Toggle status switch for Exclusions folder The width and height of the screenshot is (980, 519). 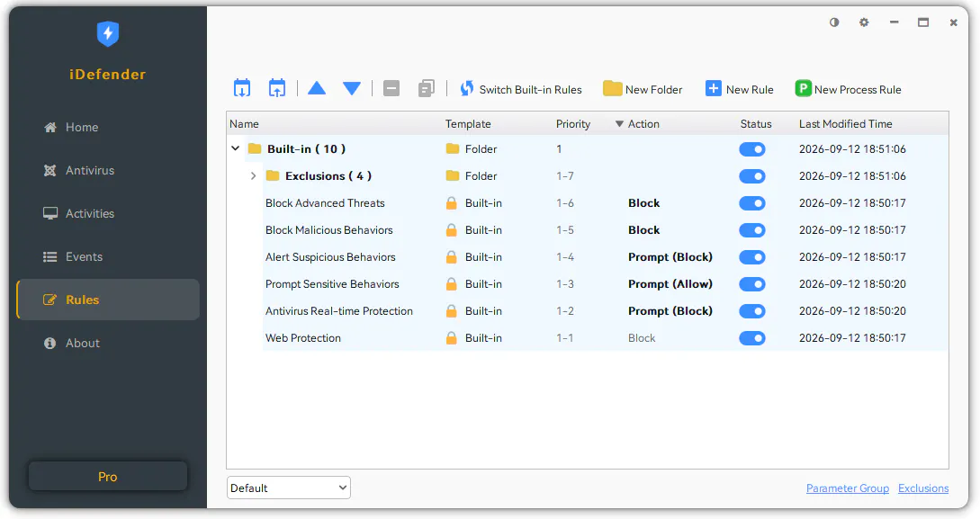coord(752,176)
